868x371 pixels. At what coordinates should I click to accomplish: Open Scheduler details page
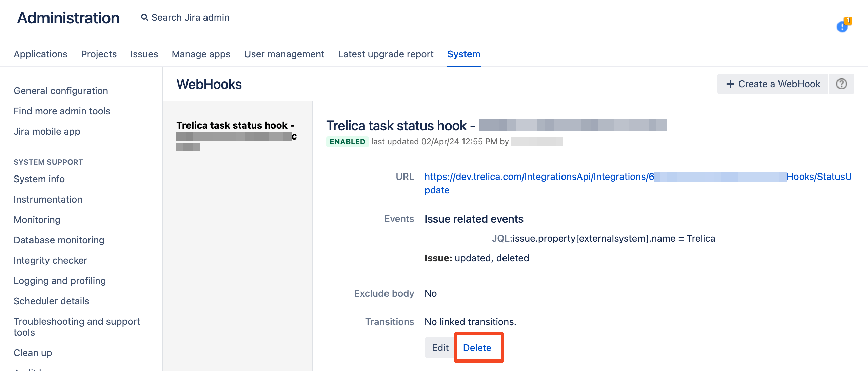(x=51, y=301)
